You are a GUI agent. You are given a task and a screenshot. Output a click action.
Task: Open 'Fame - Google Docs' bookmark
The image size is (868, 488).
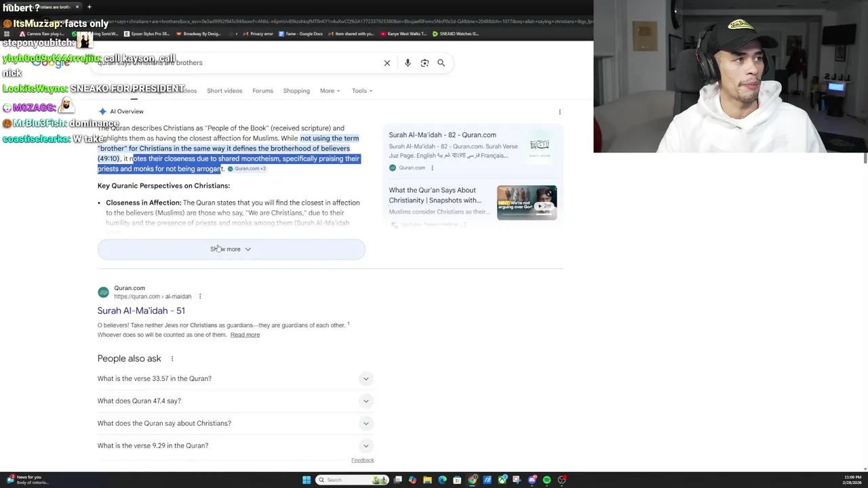[300, 34]
